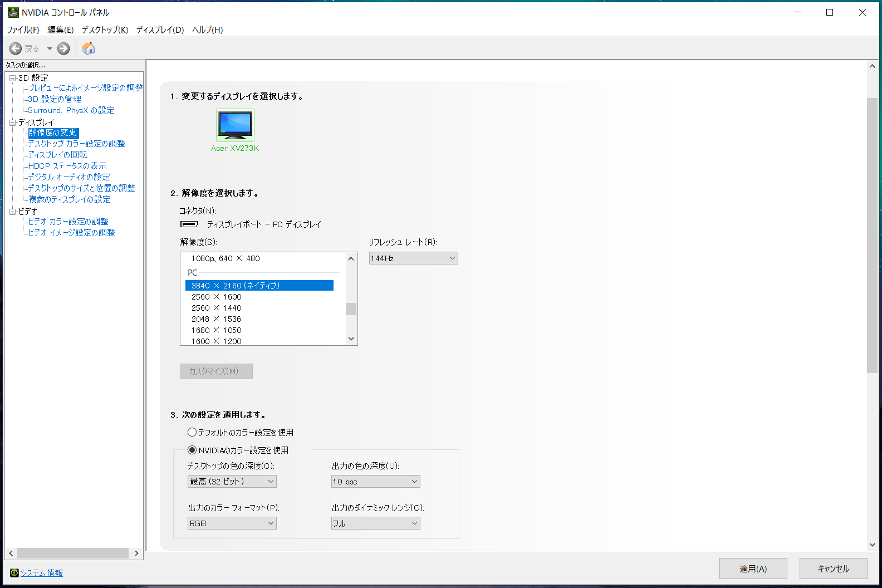Open 複数のディスプレイの設定
The height and width of the screenshot is (588, 882).
click(70, 199)
